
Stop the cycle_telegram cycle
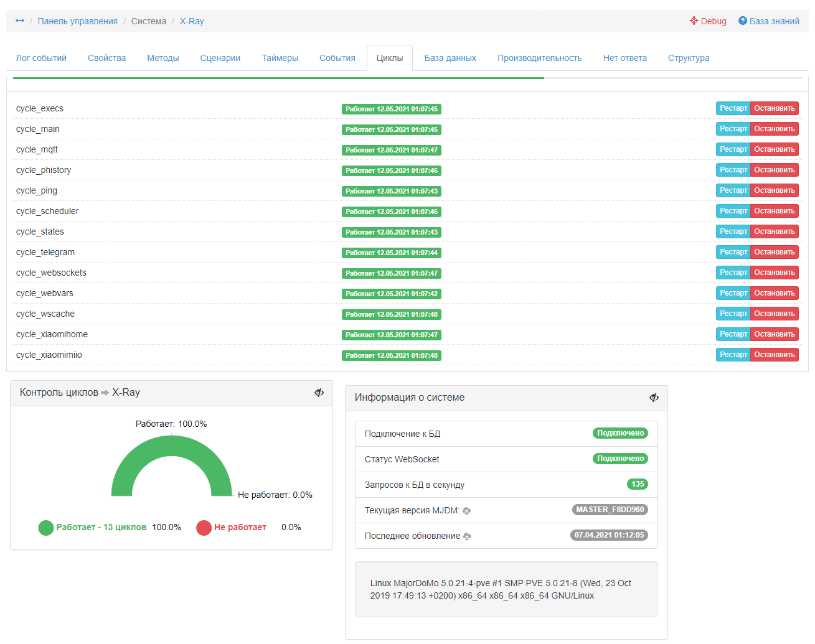774,252
